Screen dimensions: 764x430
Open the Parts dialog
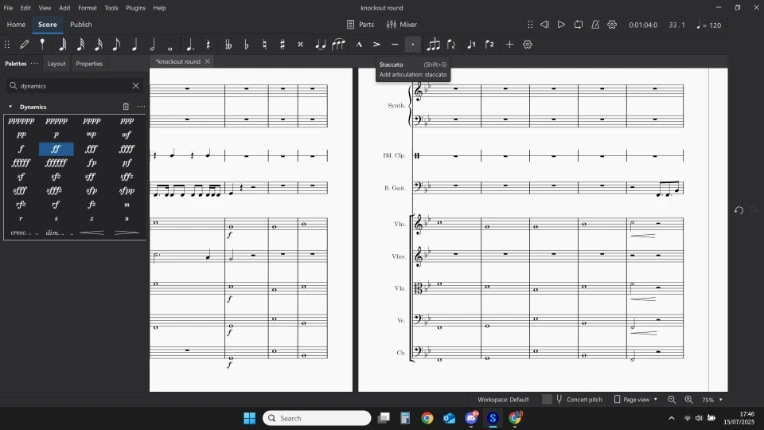(x=361, y=24)
